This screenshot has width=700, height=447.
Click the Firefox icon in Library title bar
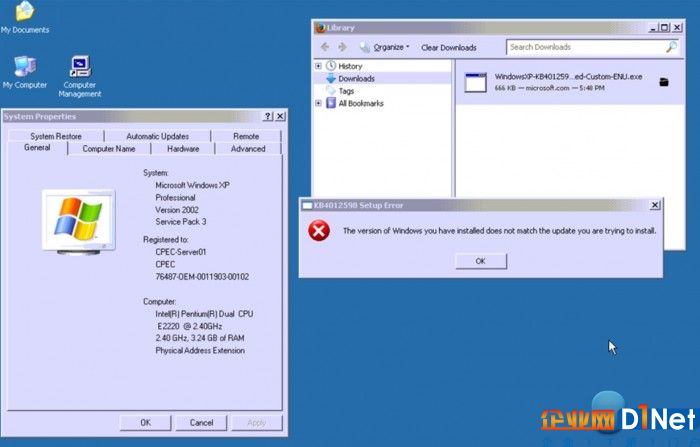tap(320, 28)
